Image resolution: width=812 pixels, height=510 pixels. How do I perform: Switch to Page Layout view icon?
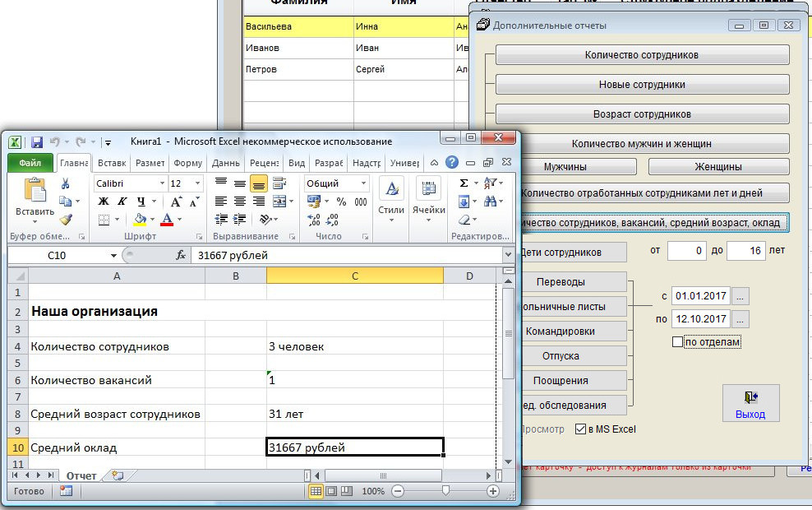[331, 491]
